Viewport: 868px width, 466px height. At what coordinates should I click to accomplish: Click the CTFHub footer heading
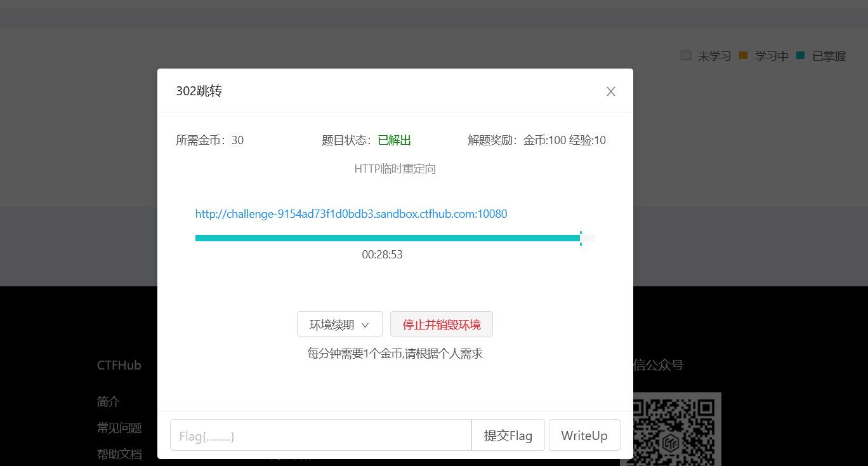119,364
